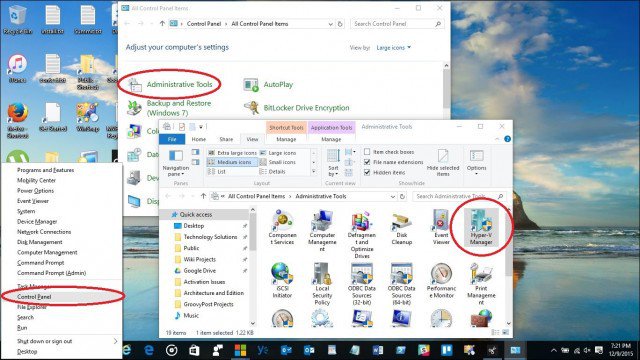Click Control Panel breadcrumb link
The height and width of the screenshot is (360, 640).
[x=204, y=24]
